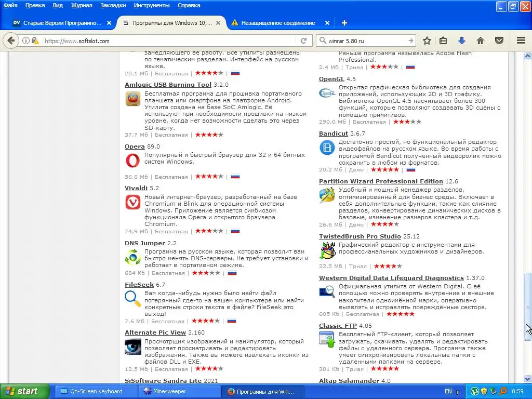Open the Справка menu

coord(189,5)
